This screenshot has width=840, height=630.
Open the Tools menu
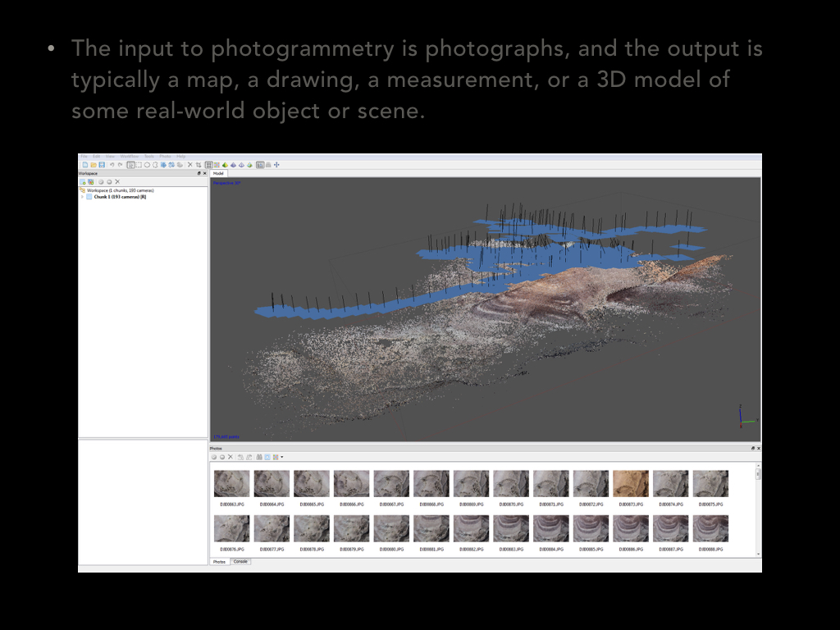(149, 157)
